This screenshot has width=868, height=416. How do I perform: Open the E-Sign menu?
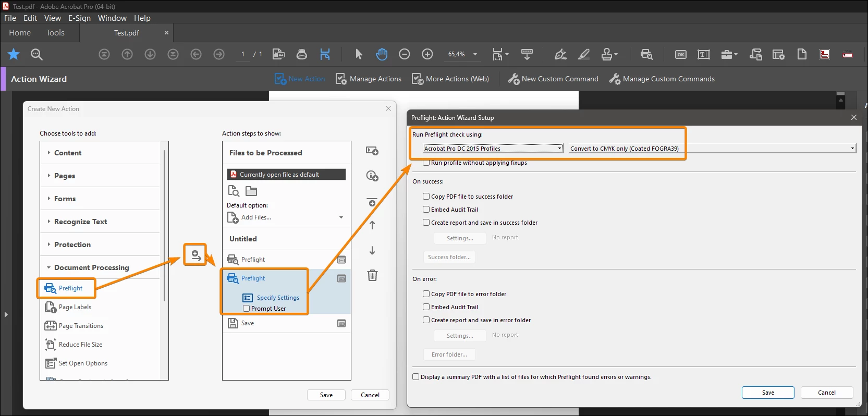pyautogui.click(x=79, y=18)
